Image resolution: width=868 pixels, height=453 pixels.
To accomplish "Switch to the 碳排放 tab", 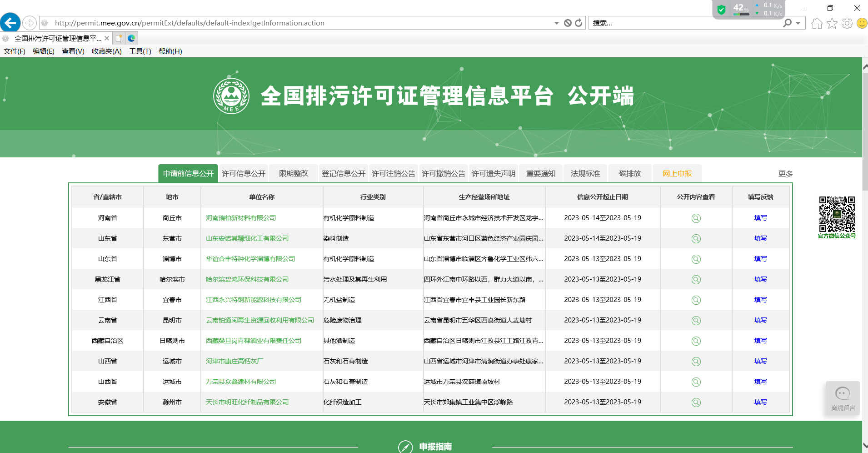I will [630, 173].
